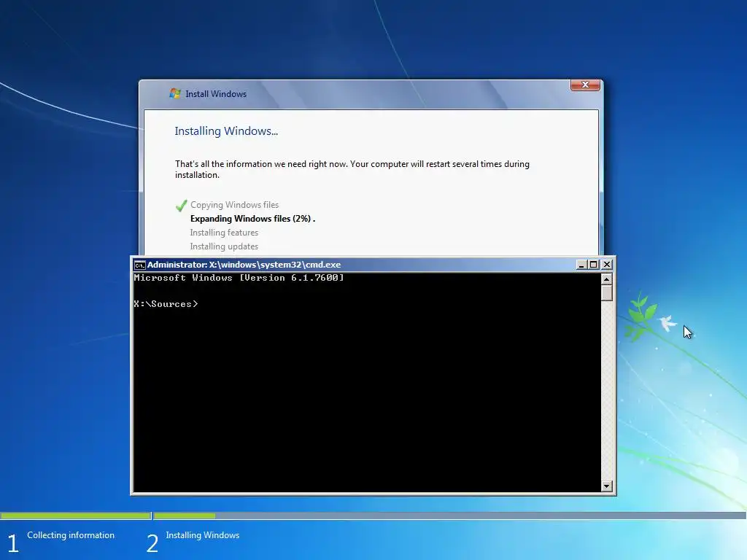The image size is (747, 560).
Task: Click the 'Installing updates' step
Action: [224, 246]
